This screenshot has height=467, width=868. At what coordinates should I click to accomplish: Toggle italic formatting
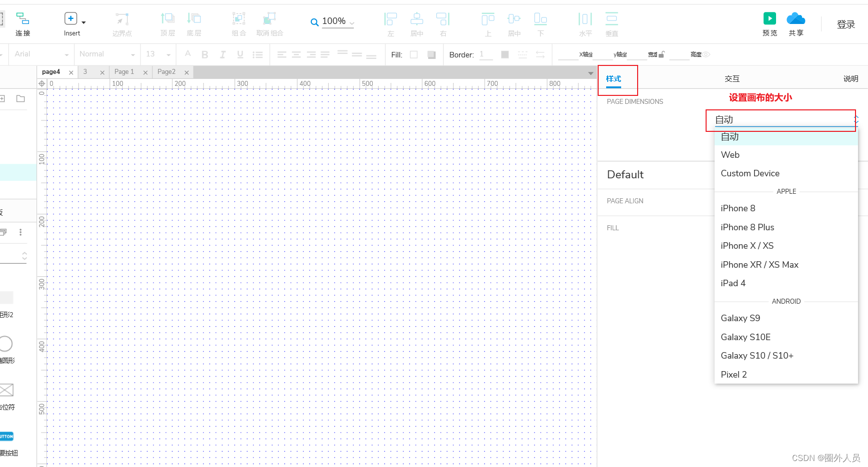(222, 54)
